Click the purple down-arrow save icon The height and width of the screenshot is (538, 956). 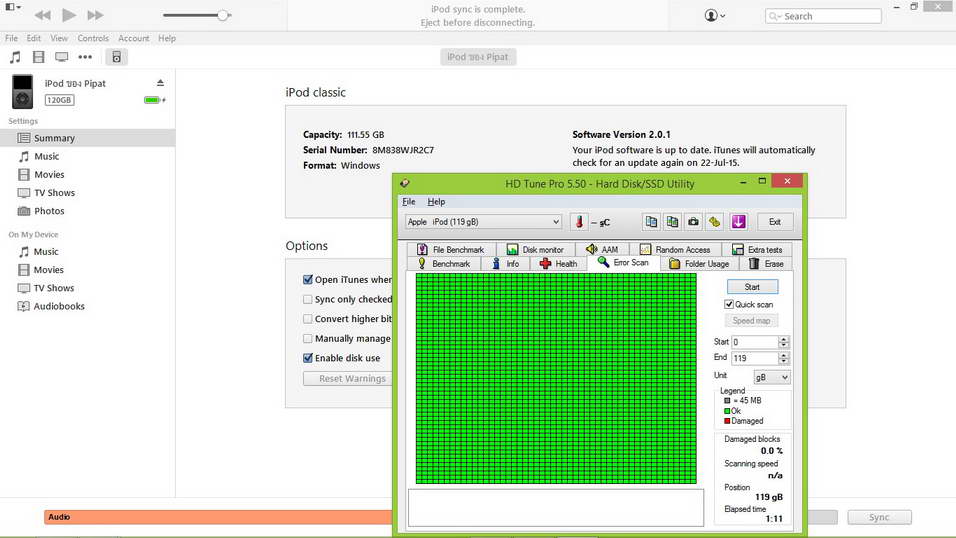738,222
